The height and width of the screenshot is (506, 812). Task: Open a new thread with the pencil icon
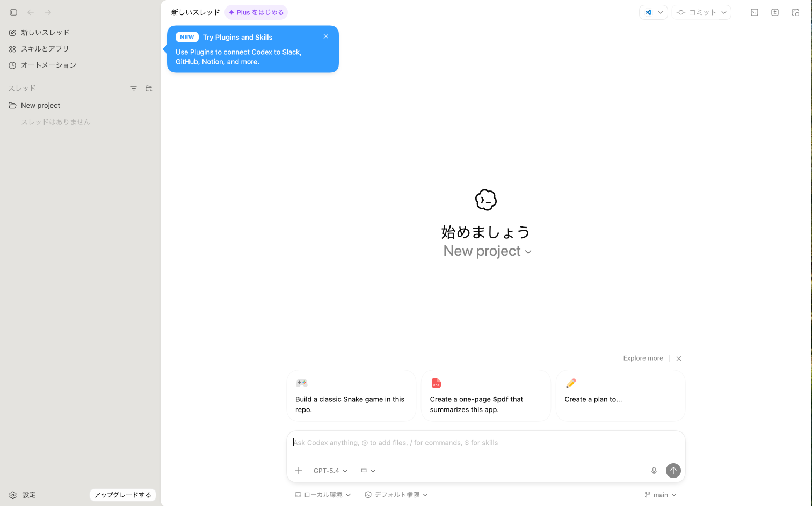click(45, 32)
